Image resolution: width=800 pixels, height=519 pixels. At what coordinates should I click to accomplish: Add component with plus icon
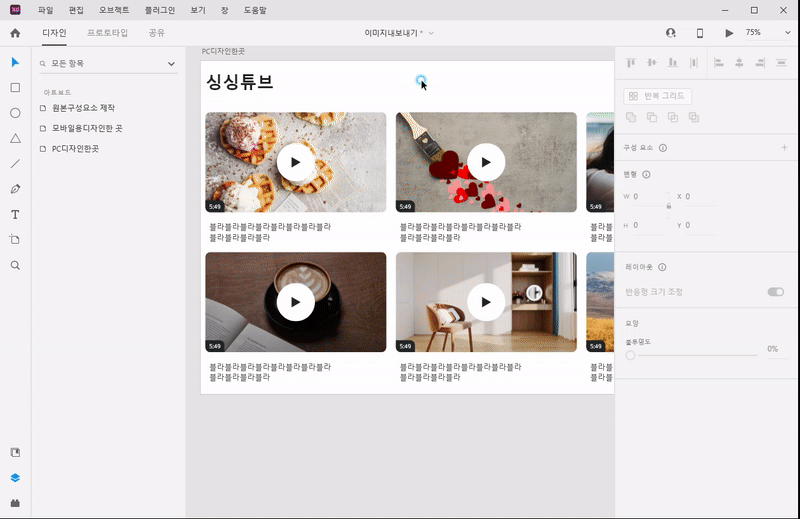784,147
